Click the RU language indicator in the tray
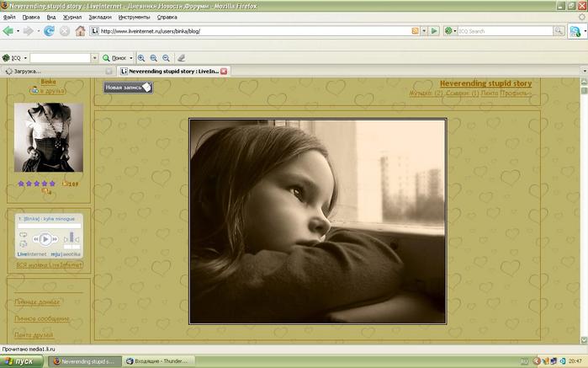This screenshot has width=588, height=368. coord(524,361)
